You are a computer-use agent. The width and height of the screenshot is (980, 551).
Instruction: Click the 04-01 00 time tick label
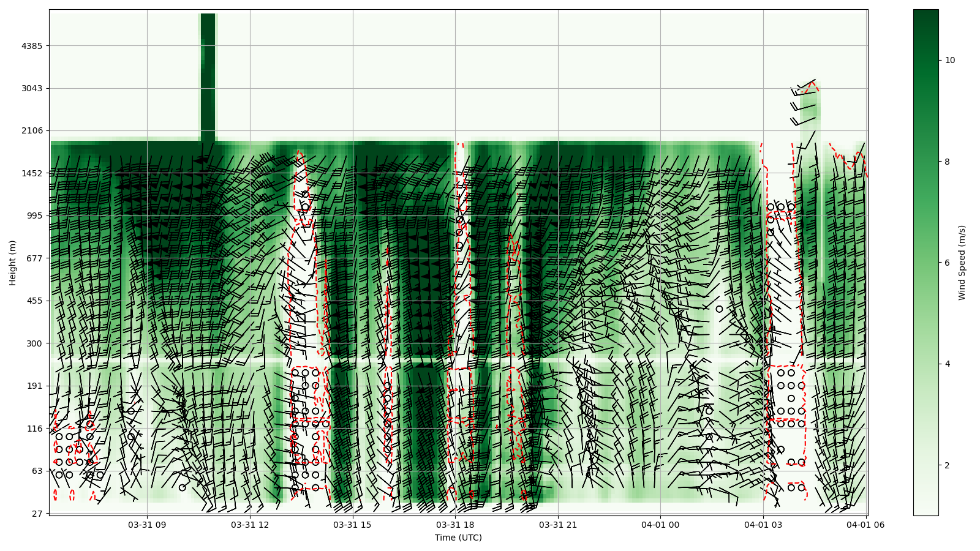click(660, 525)
